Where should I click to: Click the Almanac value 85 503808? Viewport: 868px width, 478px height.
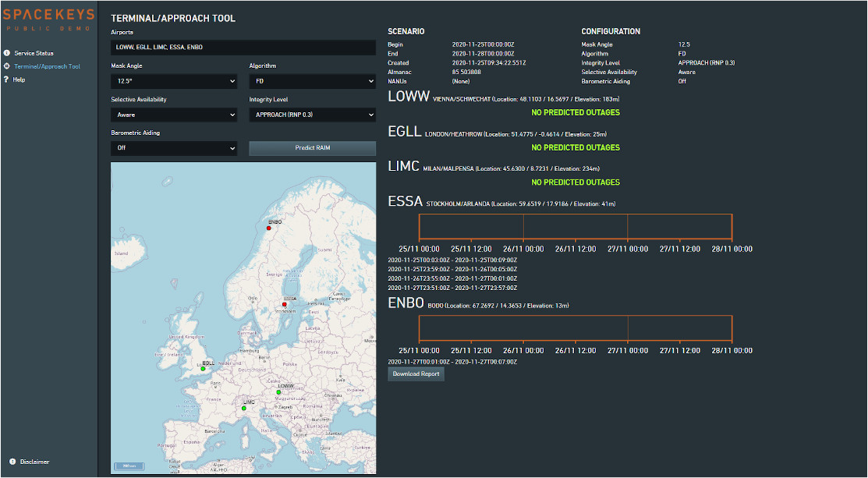466,72
